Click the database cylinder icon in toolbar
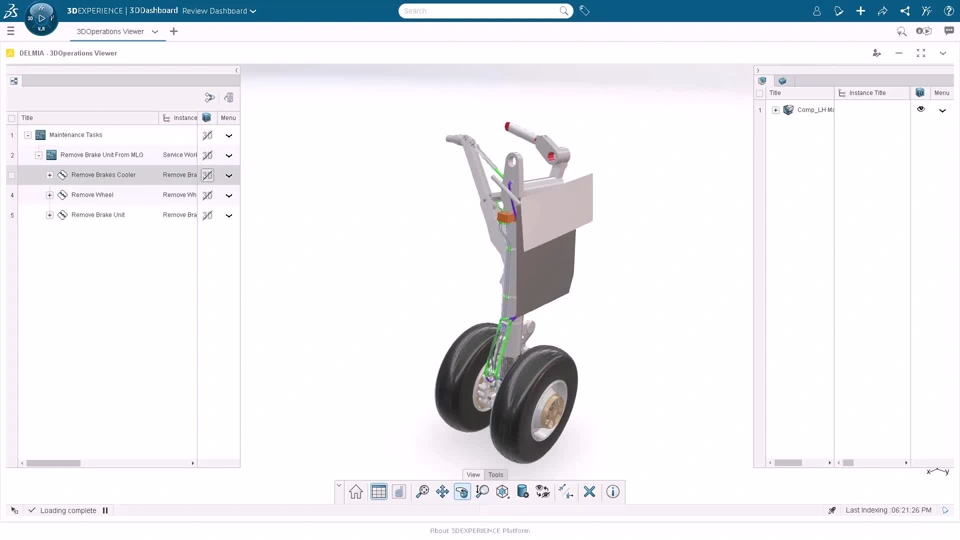The image size is (960, 540). coord(522,492)
